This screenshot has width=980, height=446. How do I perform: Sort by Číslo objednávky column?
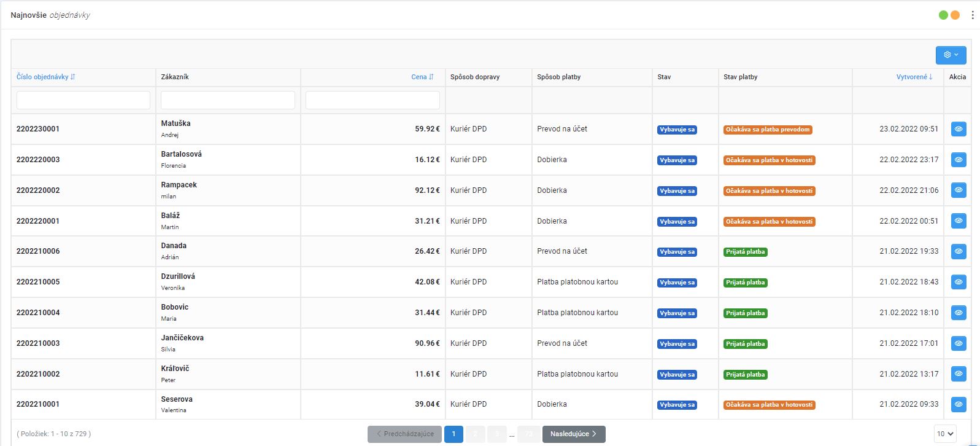(46, 77)
